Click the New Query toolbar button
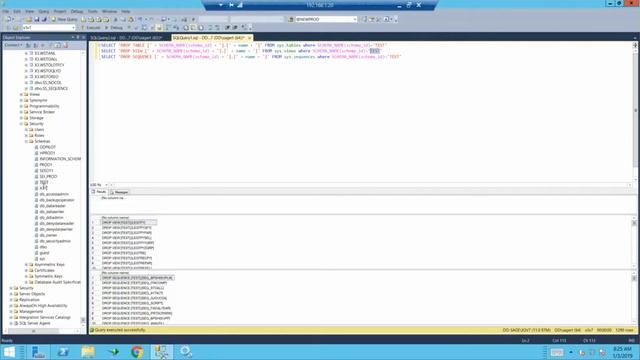The width and height of the screenshot is (640, 360). [64, 19]
